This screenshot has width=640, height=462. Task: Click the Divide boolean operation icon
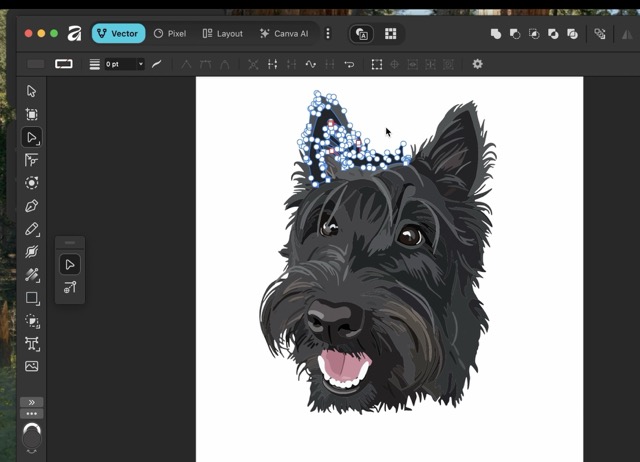click(x=572, y=34)
